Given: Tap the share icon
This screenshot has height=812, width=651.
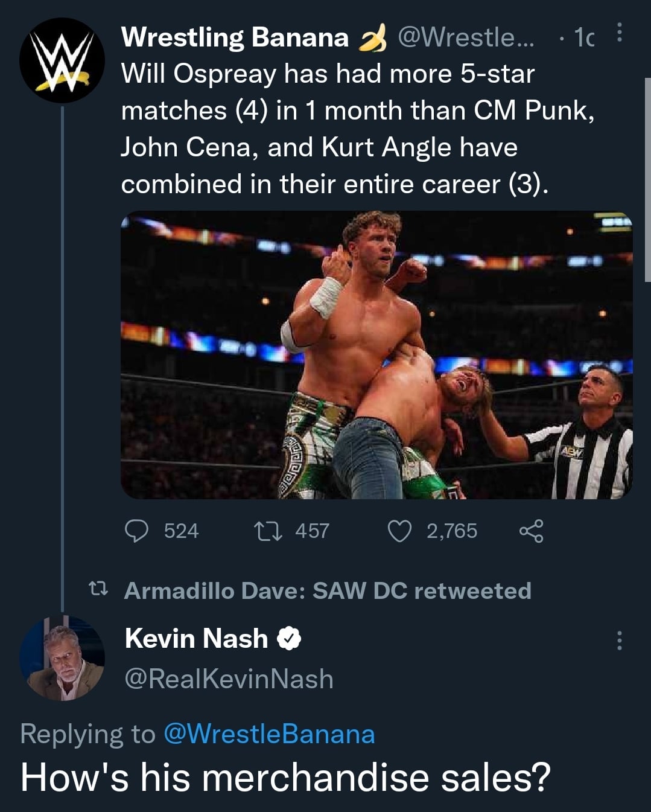Looking at the screenshot, I should coord(531,531).
